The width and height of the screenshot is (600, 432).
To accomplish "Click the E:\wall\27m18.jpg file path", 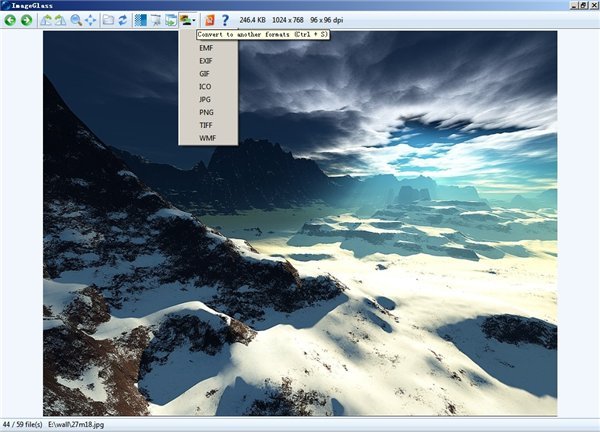I will (76, 424).
